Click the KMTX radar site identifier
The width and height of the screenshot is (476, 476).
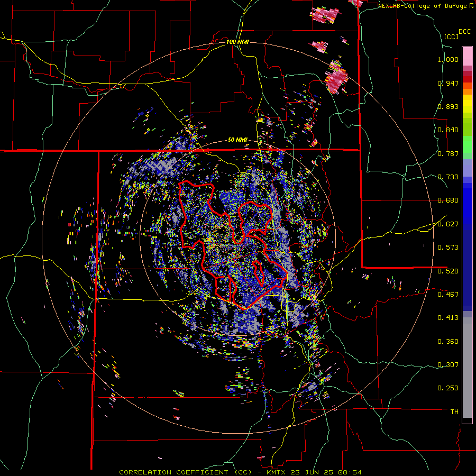pos(277,472)
